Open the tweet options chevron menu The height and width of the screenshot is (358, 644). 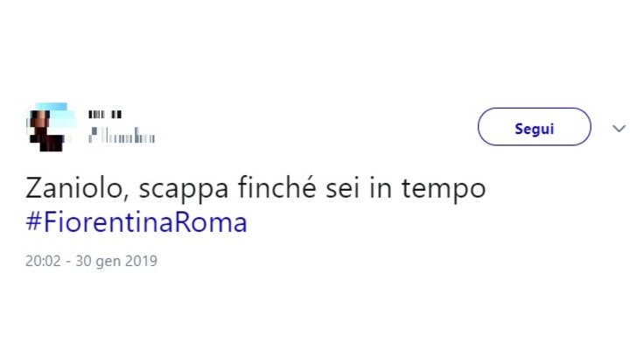click(x=619, y=129)
